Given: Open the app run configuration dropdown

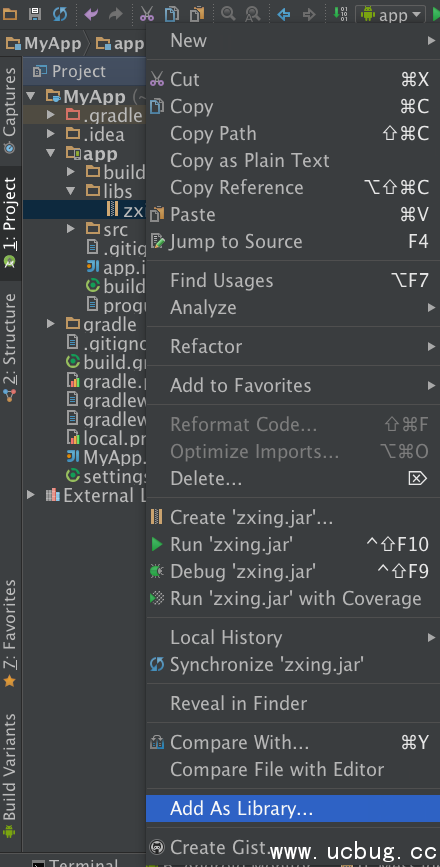Looking at the screenshot, I should point(391,14).
